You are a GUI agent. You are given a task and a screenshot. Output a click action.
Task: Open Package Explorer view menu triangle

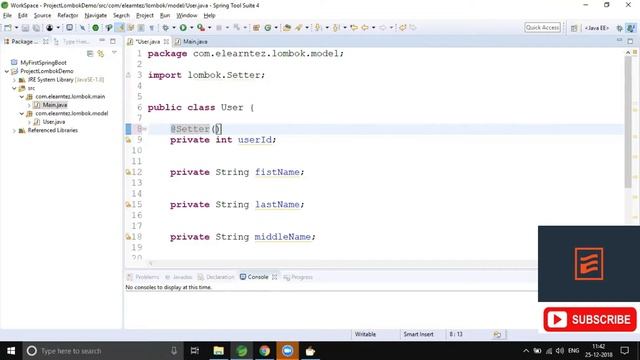(114, 53)
